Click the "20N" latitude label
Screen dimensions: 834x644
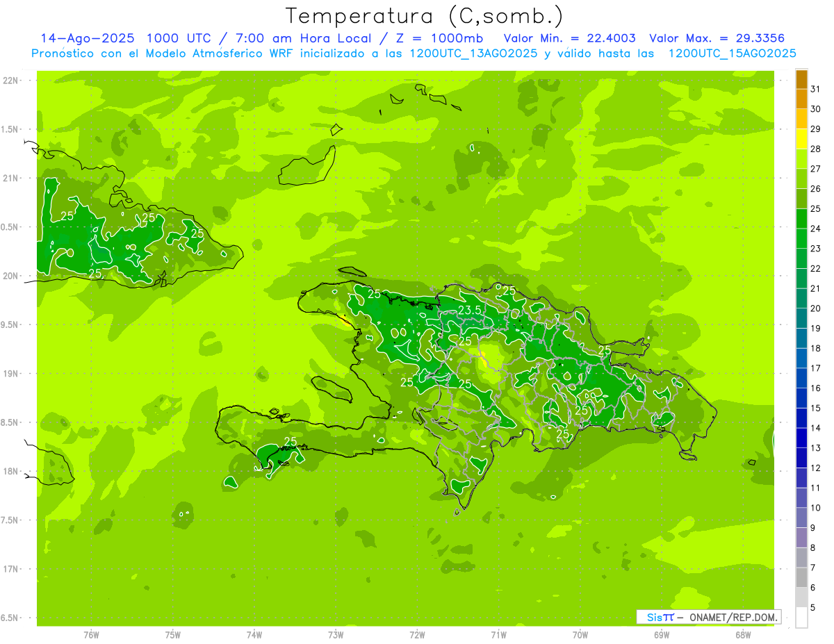coord(10,276)
